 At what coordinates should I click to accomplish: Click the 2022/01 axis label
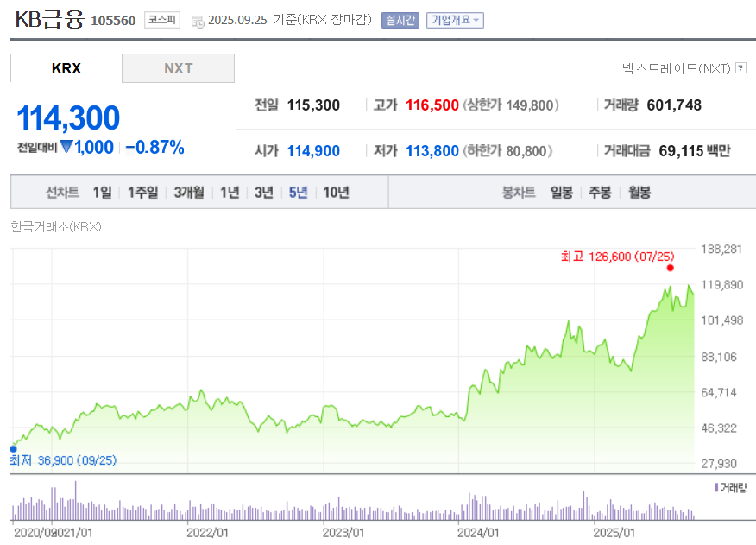207,533
